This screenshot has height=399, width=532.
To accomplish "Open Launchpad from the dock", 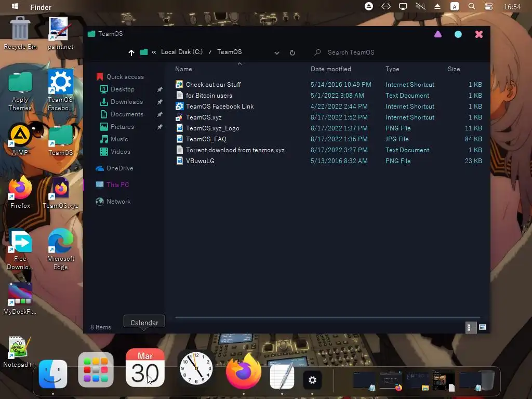I will (96, 369).
